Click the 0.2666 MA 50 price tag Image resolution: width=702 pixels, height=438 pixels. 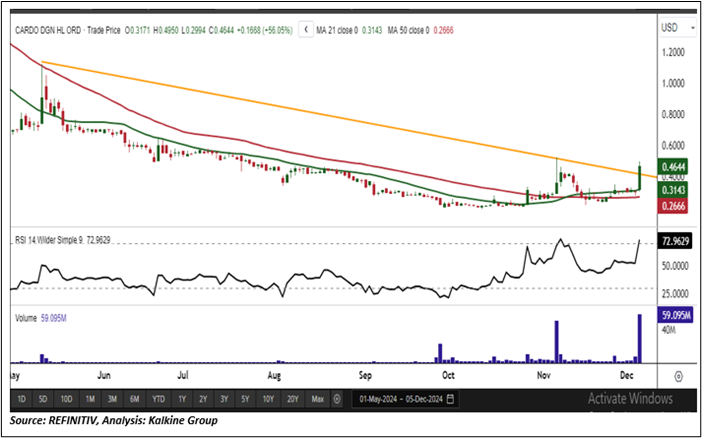[672, 206]
